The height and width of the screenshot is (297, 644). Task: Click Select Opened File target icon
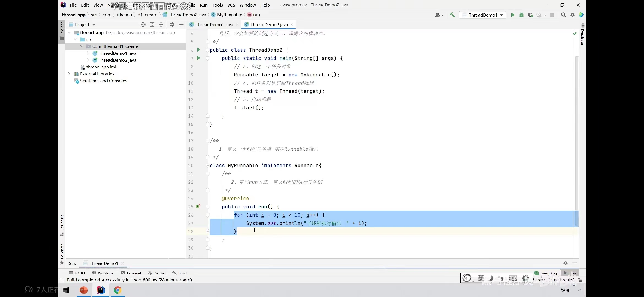point(143,24)
